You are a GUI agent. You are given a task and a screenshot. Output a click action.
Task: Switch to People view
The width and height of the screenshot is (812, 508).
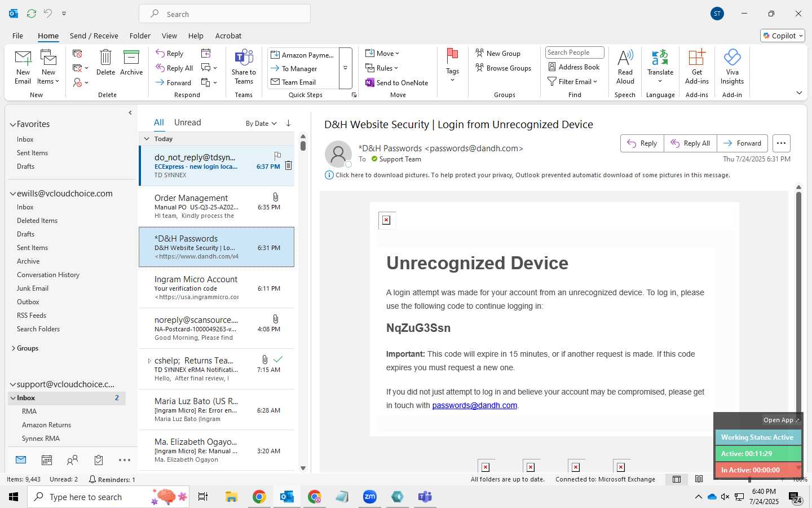72,461
